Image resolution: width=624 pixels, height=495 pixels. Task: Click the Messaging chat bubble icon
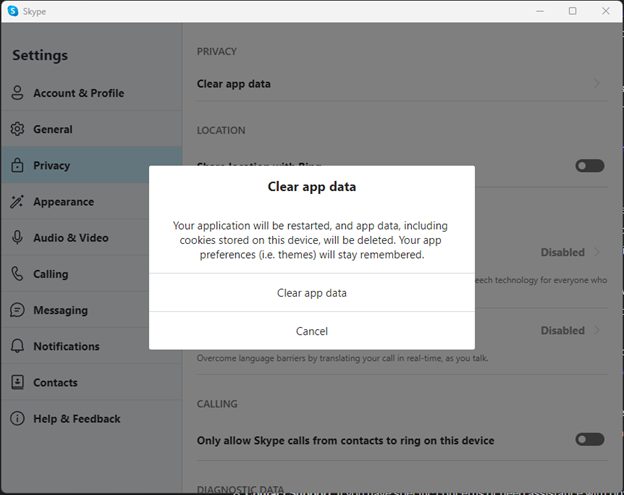(17, 310)
